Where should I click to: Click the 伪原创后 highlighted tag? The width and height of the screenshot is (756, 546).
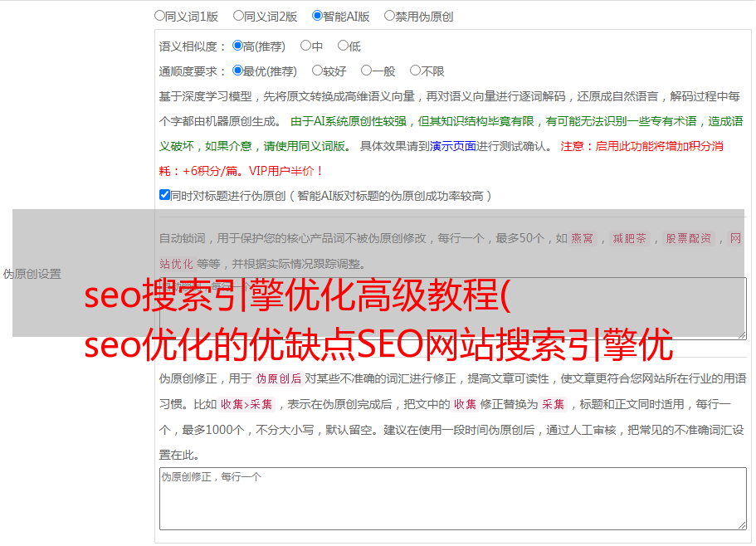(279, 378)
